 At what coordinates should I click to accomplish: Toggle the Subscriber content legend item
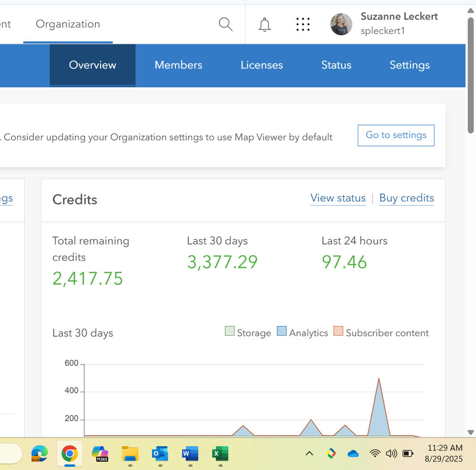pos(381,332)
